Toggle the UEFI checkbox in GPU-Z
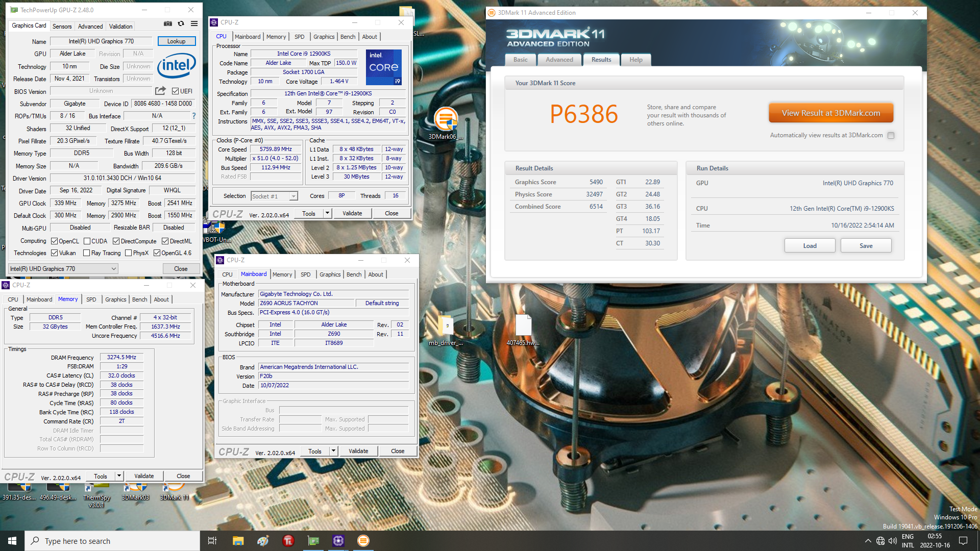The height and width of the screenshot is (551, 980). coord(175,91)
